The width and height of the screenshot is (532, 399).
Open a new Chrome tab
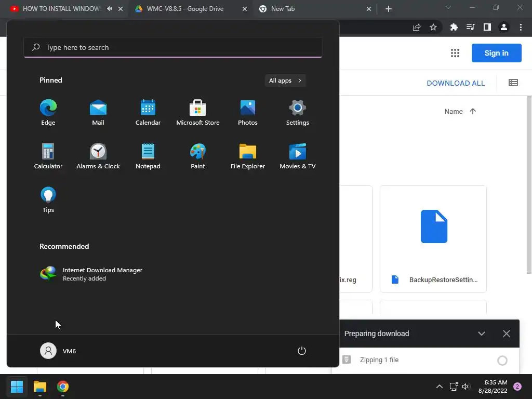(389, 9)
